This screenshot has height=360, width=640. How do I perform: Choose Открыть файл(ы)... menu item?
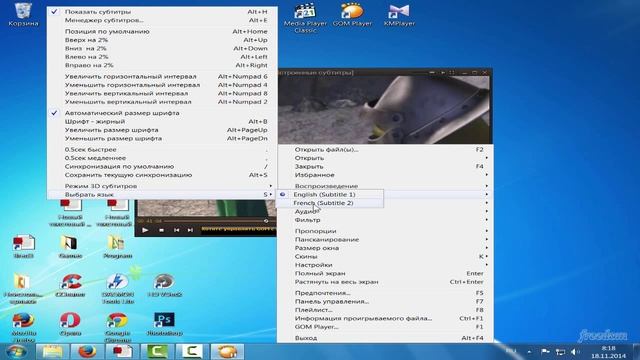385,149
